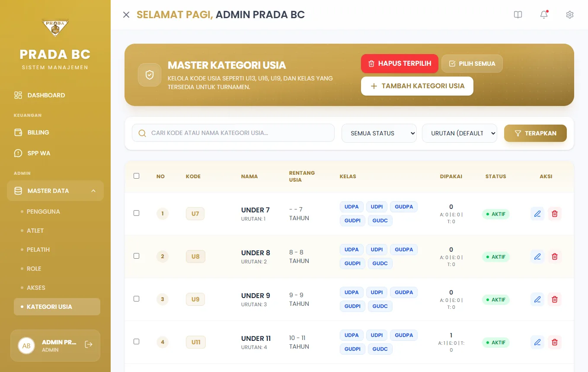
Task: Apply filters with the Terapkan button
Action: (535, 133)
